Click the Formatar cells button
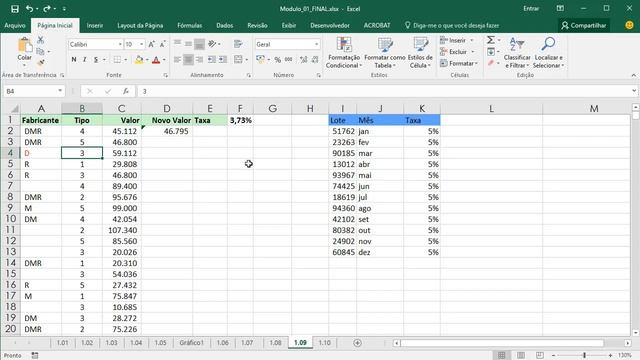Image resolution: width=640 pixels, height=360 pixels. pos(459,63)
